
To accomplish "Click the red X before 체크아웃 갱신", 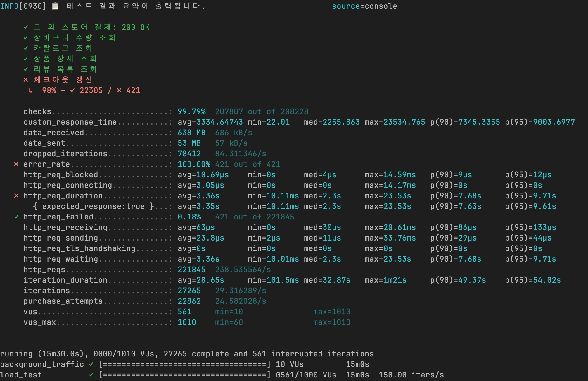I will click(x=26, y=80).
